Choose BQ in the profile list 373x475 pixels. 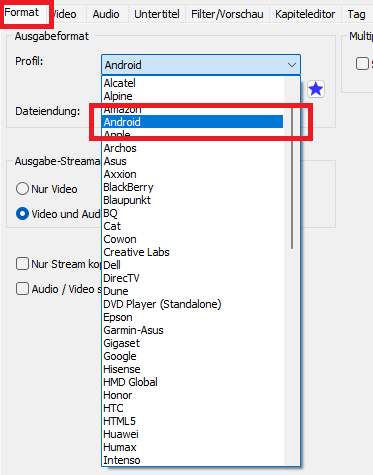point(192,213)
